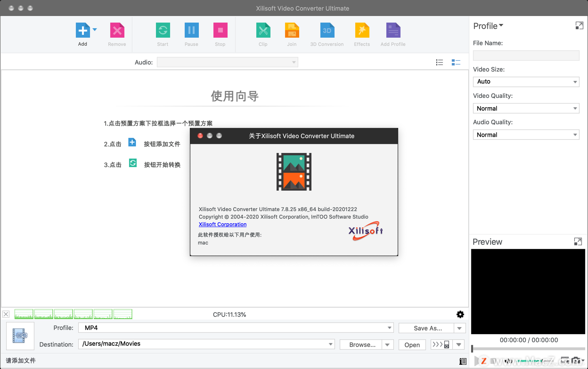The image size is (588, 369).
Task: Click the Start conversion icon
Action: click(163, 30)
